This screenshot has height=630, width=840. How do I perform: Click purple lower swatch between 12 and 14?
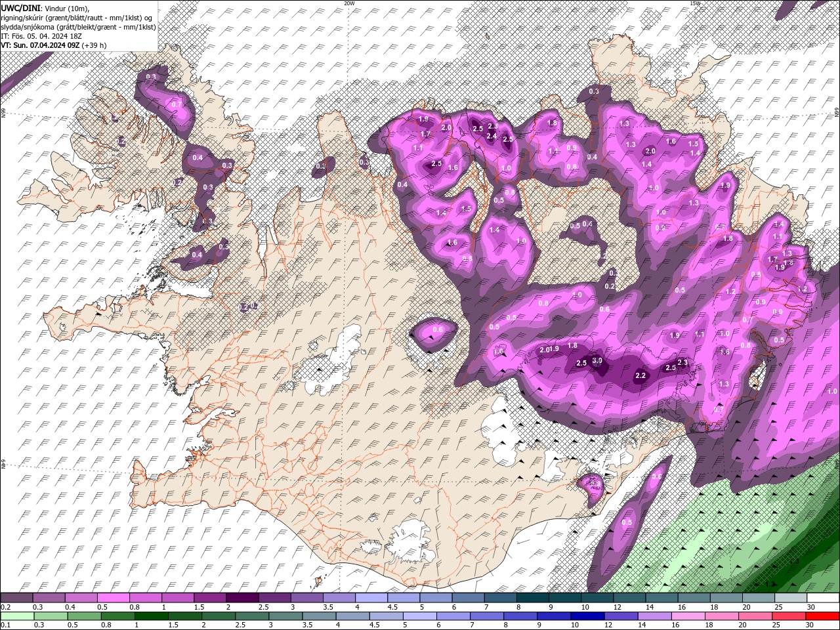coord(621,616)
